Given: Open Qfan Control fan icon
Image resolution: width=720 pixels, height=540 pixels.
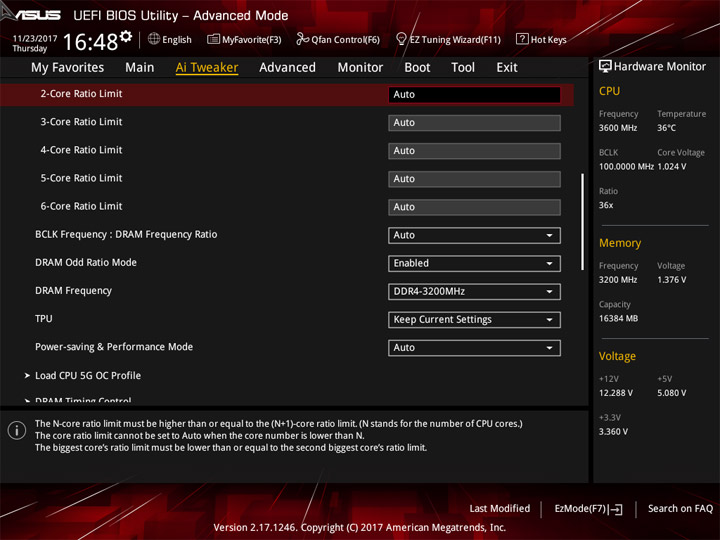Looking at the screenshot, I should (302, 39).
